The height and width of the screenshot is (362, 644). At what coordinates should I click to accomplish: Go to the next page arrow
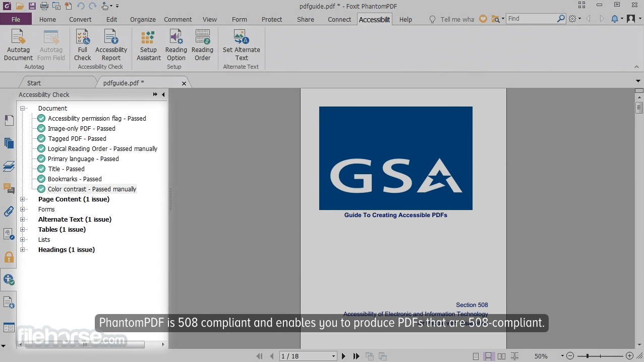point(344,356)
